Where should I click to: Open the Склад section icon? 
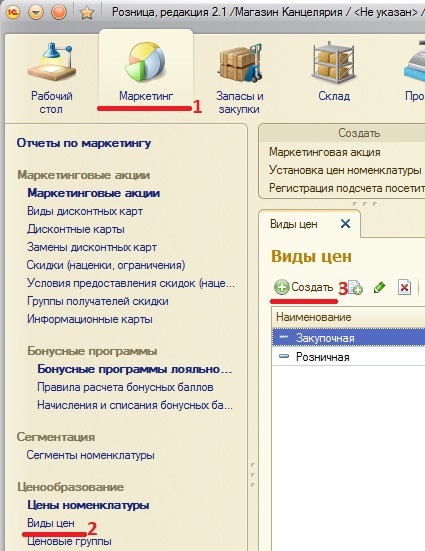tap(334, 62)
